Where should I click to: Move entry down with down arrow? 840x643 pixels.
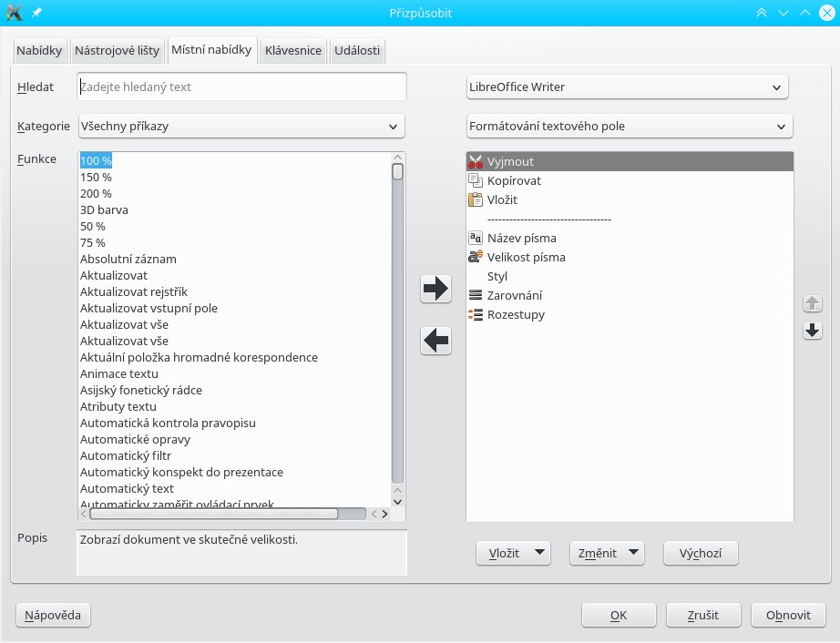coord(812,331)
